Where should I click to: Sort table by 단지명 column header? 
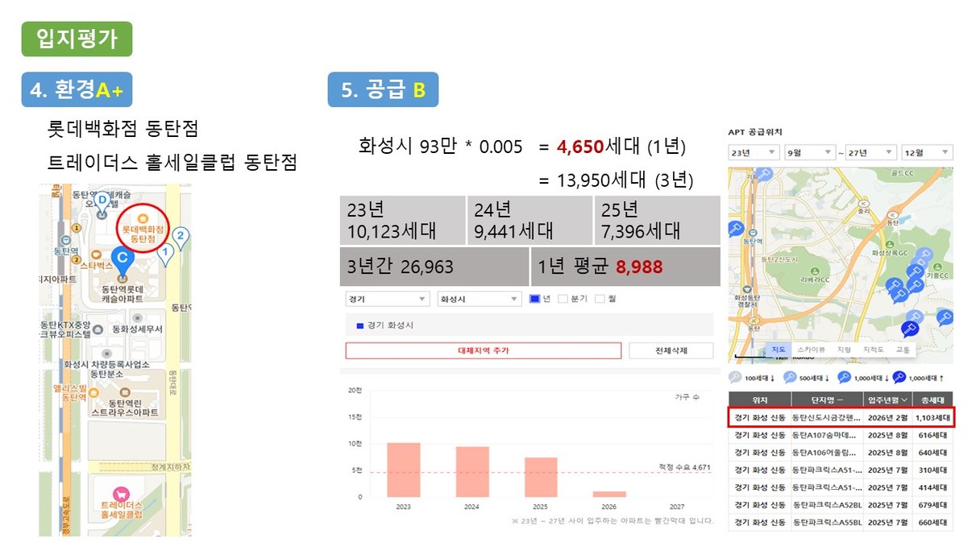[x=826, y=400]
